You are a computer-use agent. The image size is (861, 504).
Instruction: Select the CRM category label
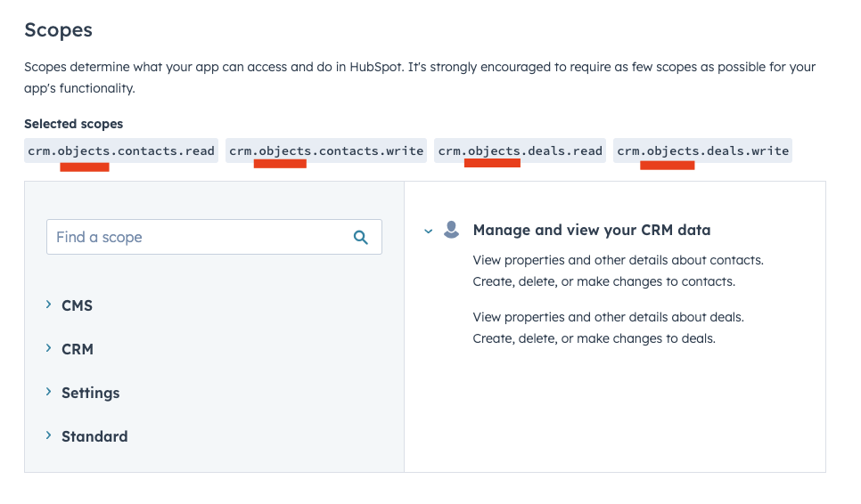coord(78,349)
